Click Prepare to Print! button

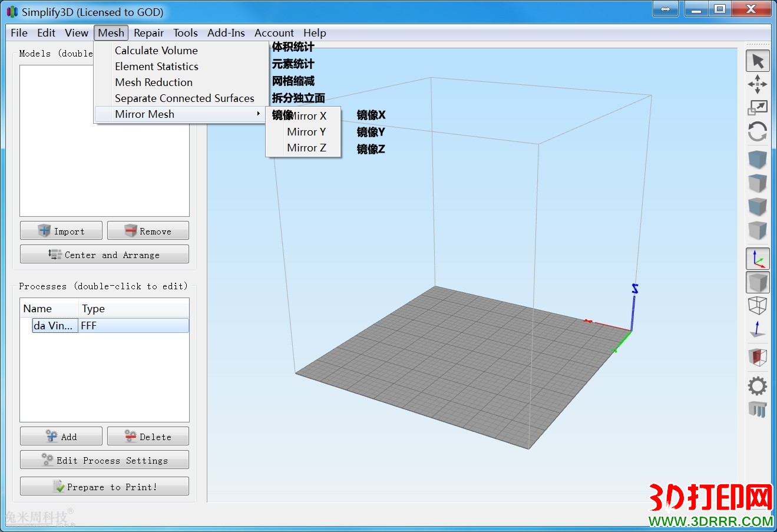coord(104,487)
